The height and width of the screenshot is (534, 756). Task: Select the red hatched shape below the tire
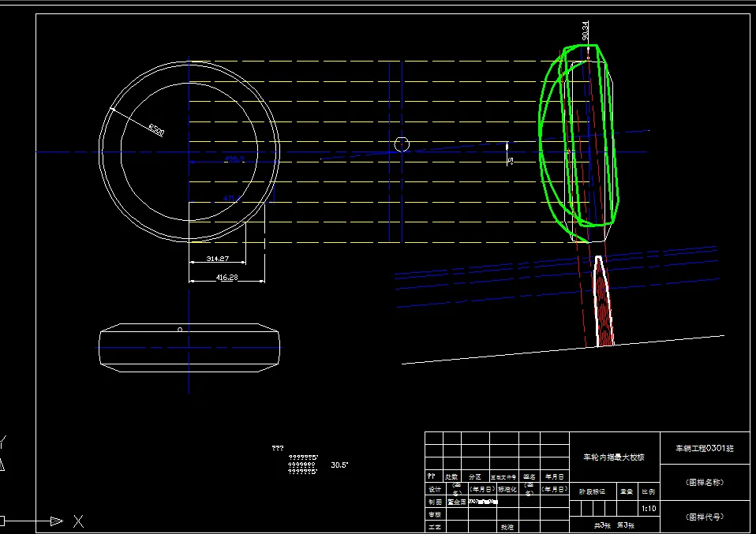(603, 301)
